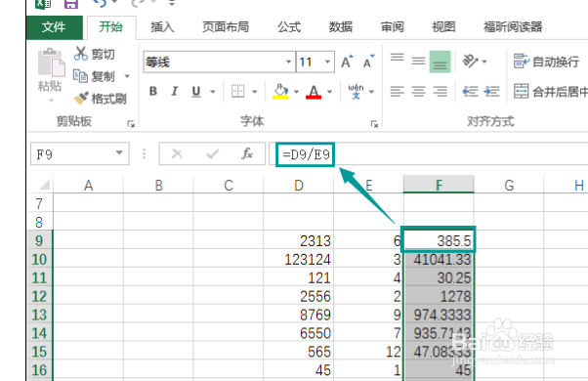Click the Decrease Indent icon

point(470,91)
